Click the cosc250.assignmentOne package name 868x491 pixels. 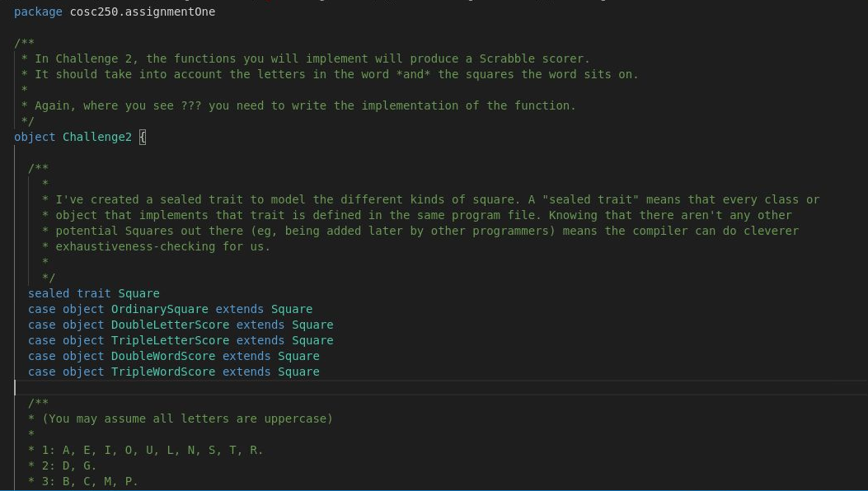pyautogui.click(x=142, y=12)
